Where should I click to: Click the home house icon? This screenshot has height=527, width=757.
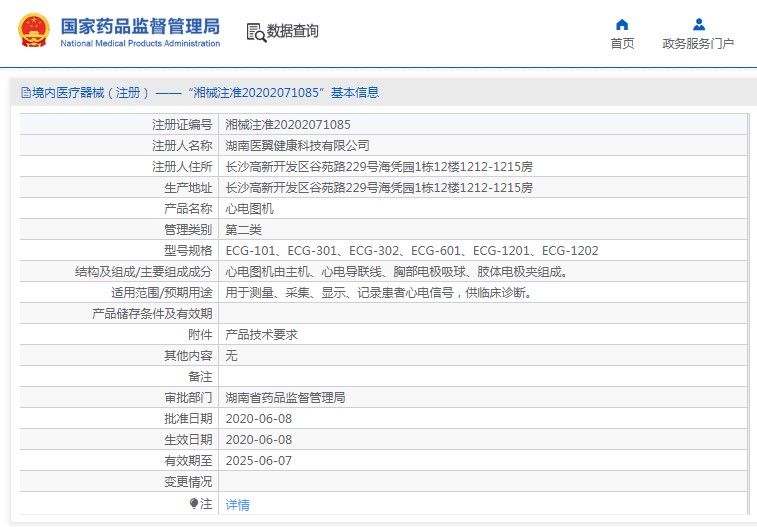point(622,24)
